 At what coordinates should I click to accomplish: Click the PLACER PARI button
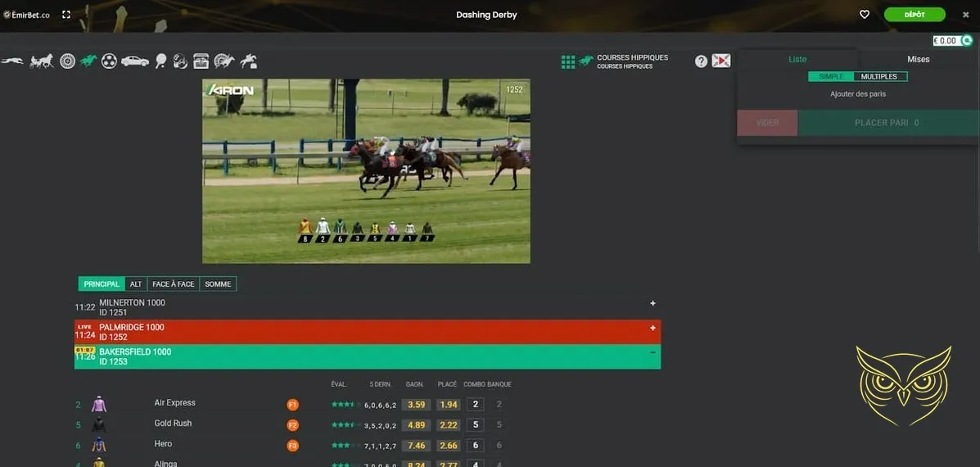point(887,123)
